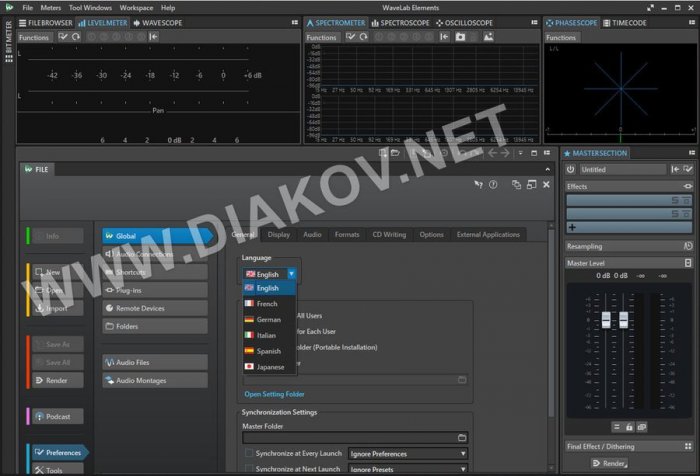
Task: Click the Open Setting Folder link
Action: pyautogui.click(x=274, y=394)
